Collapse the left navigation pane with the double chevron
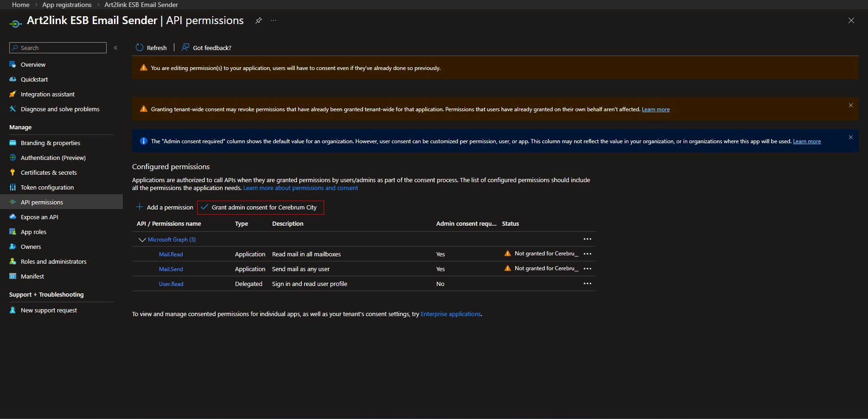 point(115,48)
